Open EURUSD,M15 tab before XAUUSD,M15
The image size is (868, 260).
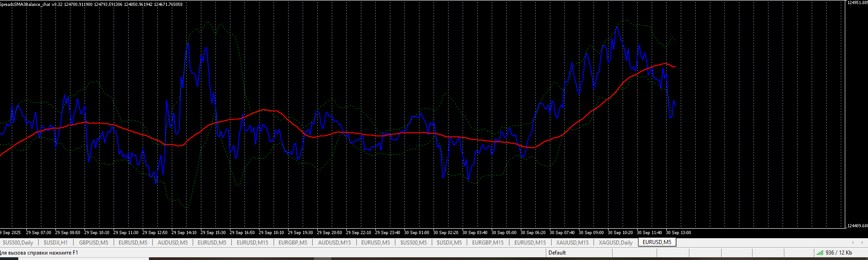530,243
